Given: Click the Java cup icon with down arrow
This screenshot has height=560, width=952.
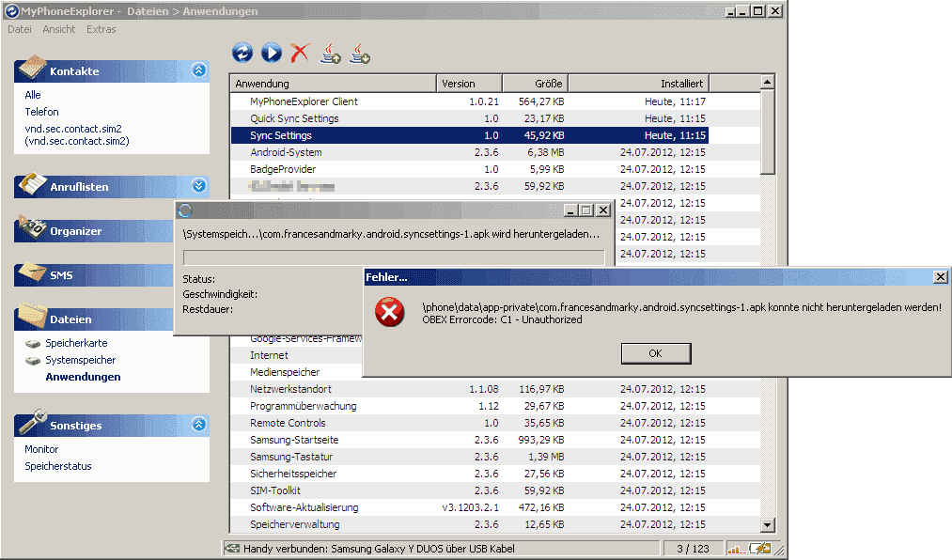Looking at the screenshot, I should [359, 53].
